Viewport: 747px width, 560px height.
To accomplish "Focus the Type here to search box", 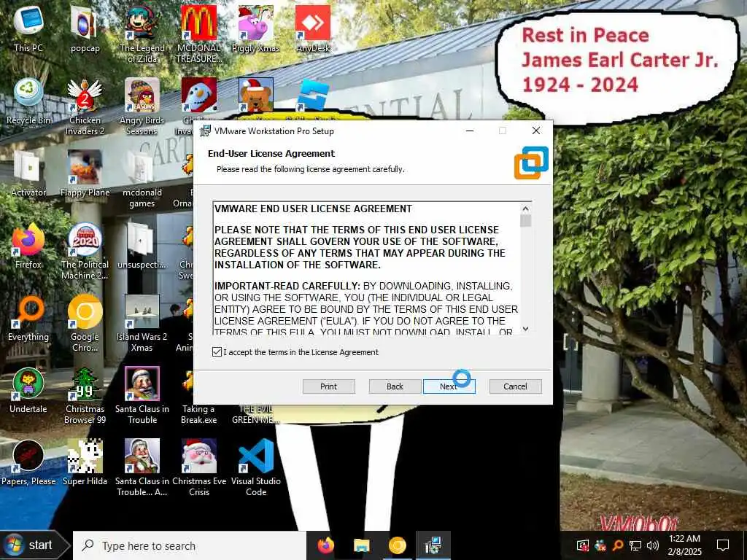I will pos(190,545).
